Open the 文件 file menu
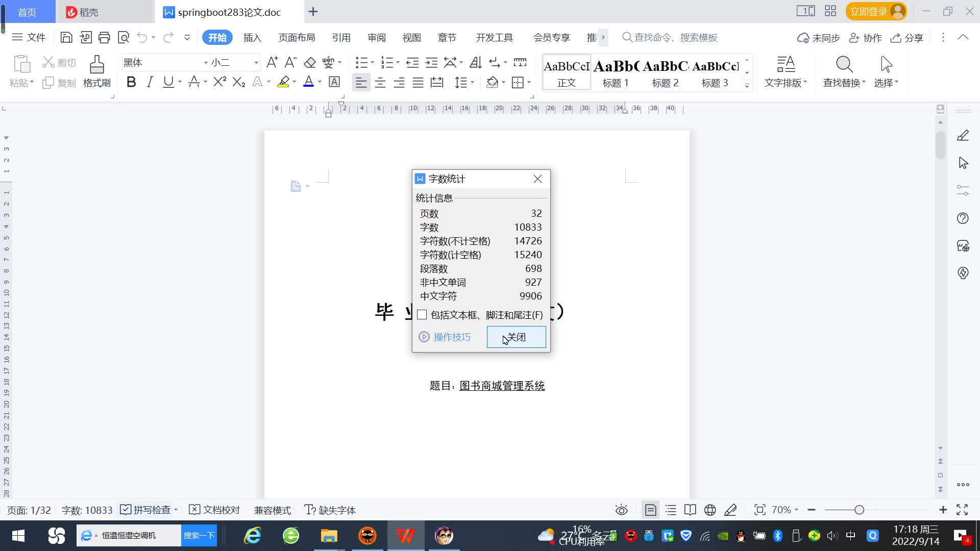Image resolution: width=980 pixels, height=551 pixels. coord(29,37)
